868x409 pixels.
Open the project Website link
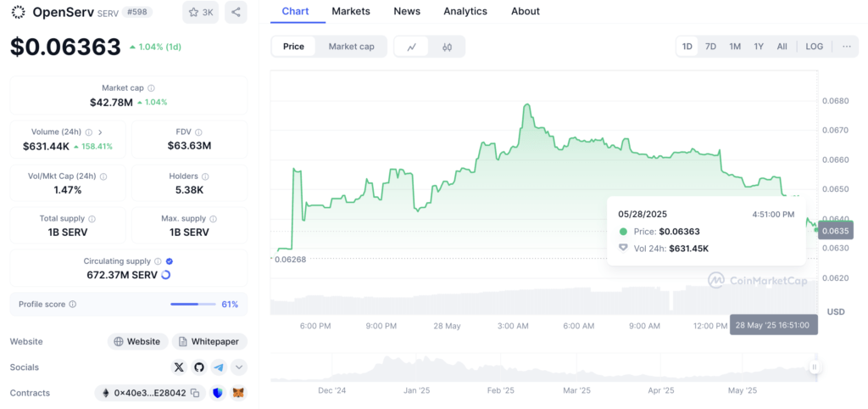tap(137, 341)
